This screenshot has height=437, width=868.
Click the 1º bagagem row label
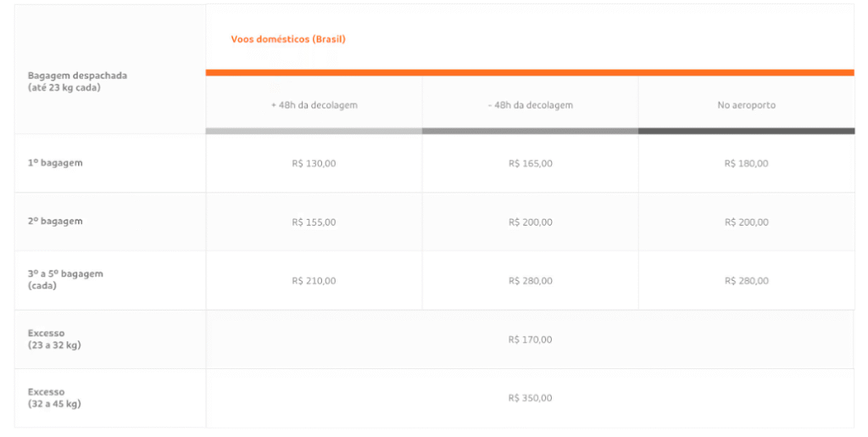pos(55,162)
